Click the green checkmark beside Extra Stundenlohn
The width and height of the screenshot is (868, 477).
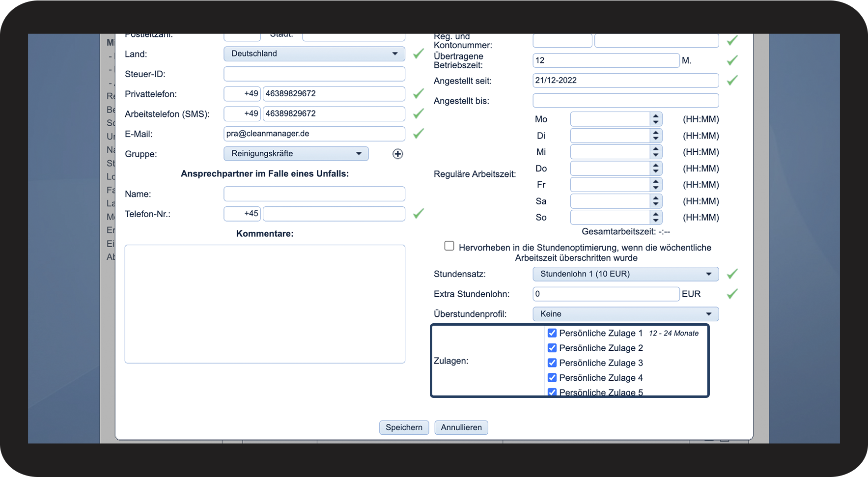pos(732,294)
